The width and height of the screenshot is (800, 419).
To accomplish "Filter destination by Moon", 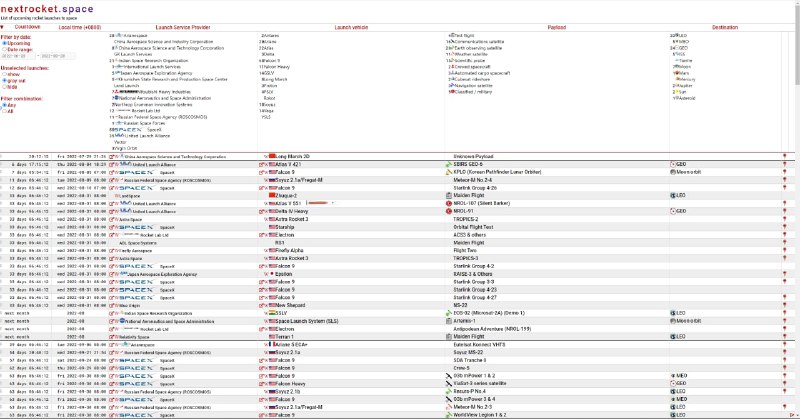I will (685, 67).
